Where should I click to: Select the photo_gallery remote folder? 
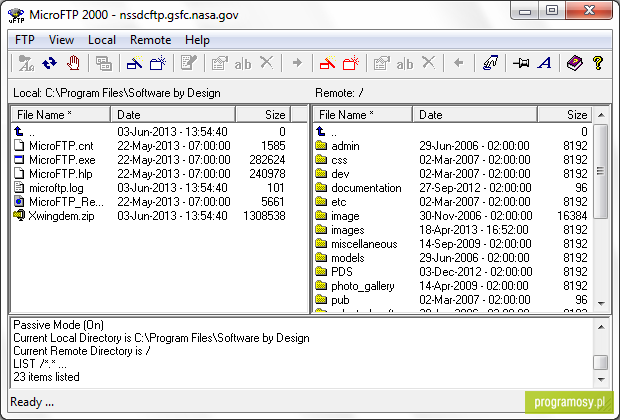pos(355,286)
